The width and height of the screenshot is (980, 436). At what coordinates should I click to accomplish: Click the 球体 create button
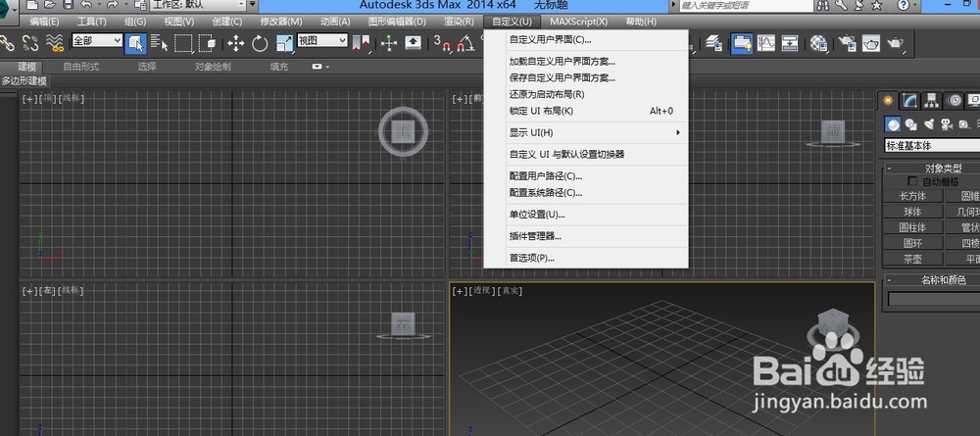[x=912, y=212]
